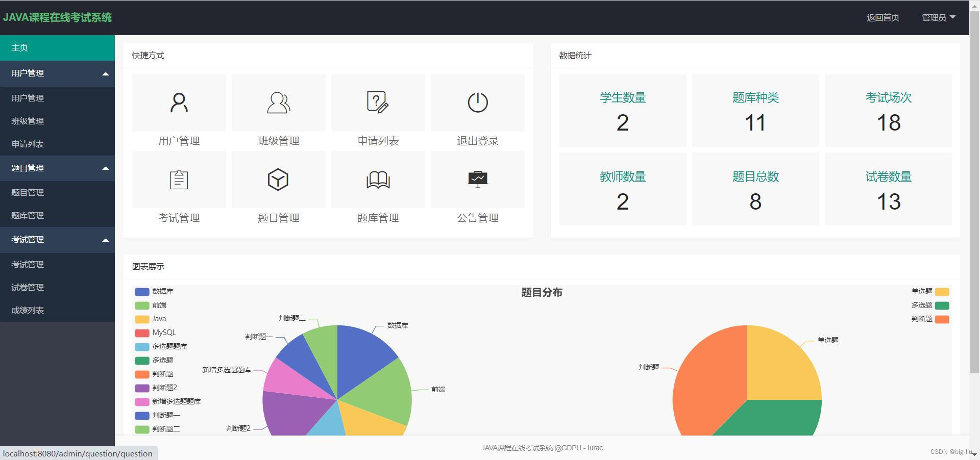Select 考试管理 sub-item in sidebar
Image resolution: width=980 pixels, height=460 pixels.
[x=57, y=264]
